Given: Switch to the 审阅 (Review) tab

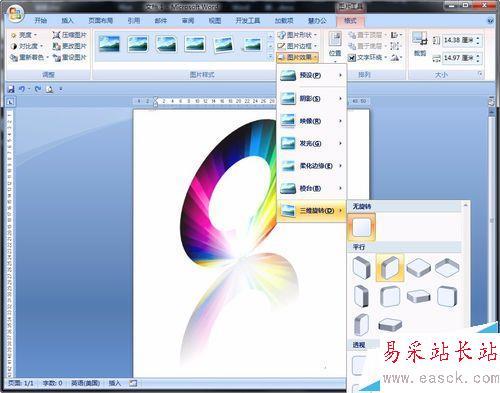Looking at the screenshot, I should coord(188,21).
